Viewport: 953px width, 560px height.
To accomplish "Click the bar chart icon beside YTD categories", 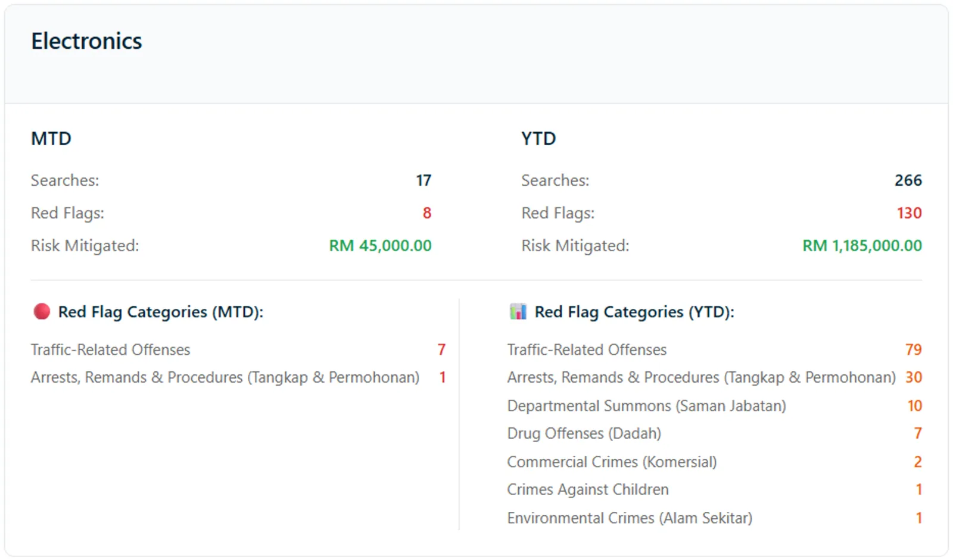I will point(518,311).
